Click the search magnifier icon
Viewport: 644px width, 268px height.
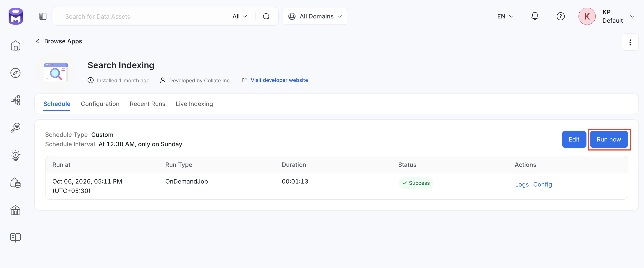point(266,17)
